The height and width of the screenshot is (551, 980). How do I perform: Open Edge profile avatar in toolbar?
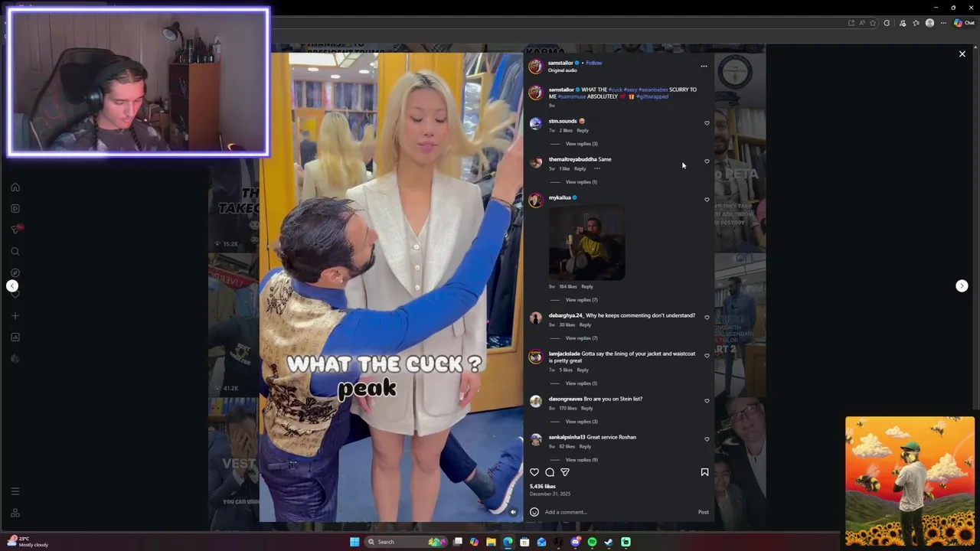coord(929,23)
